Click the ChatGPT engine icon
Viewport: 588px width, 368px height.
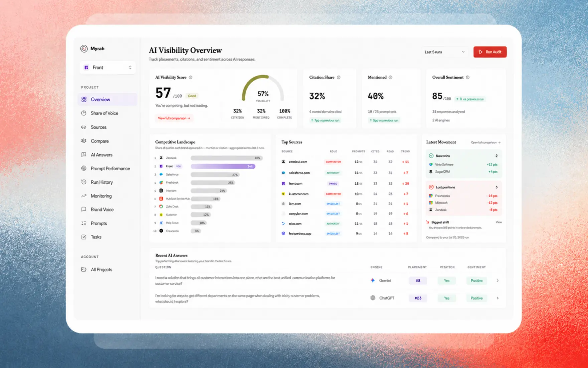[373, 298]
